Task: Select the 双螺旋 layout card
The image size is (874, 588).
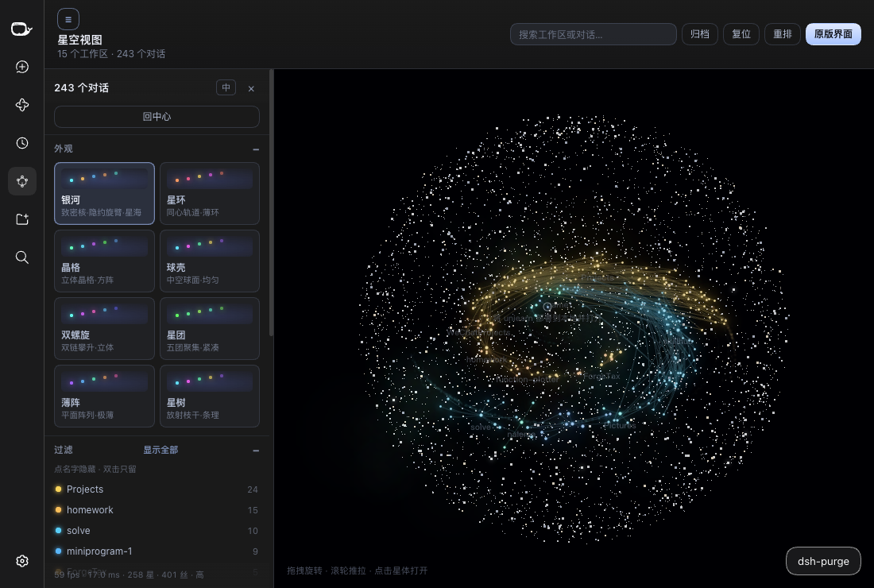Action: pos(104,328)
